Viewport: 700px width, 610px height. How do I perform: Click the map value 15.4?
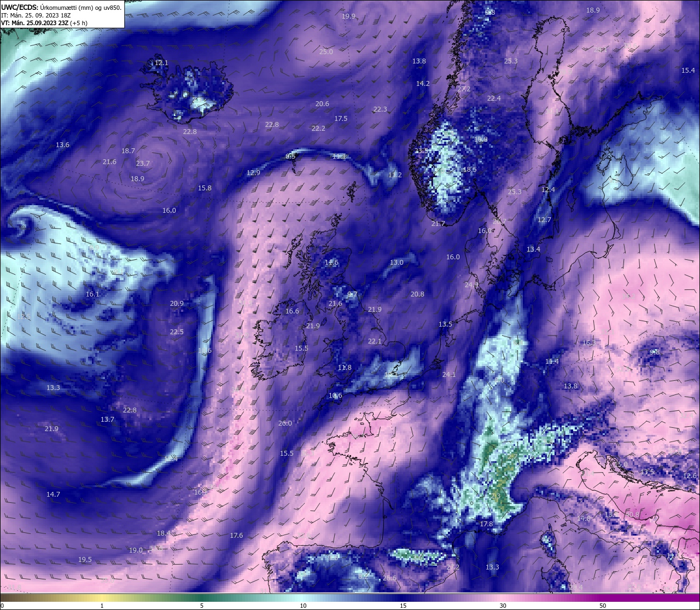coord(688,71)
